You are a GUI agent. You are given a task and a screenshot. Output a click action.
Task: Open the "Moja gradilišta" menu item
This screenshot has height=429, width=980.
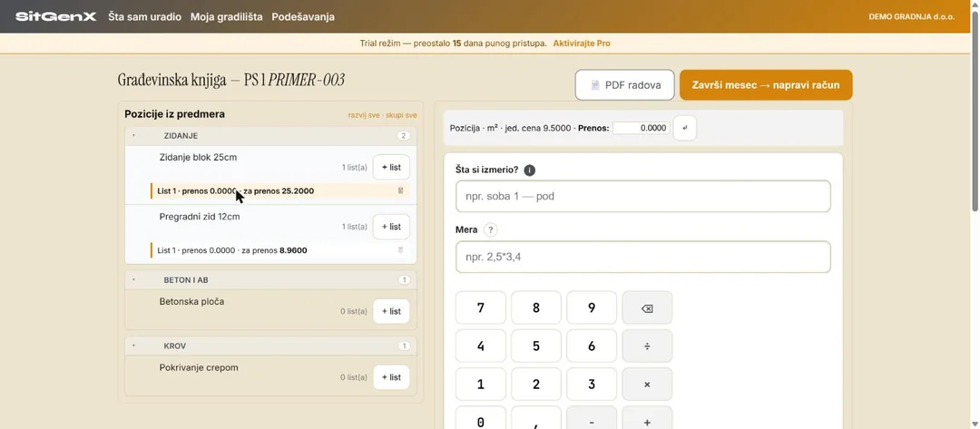pos(226,17)
